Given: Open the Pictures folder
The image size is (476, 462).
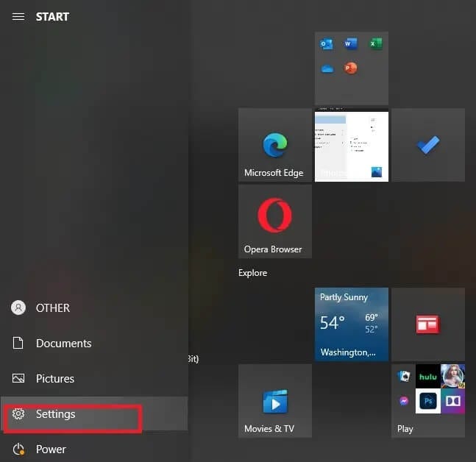Looking at the screenshot, I should pyautogui.click(x=94, y=379).
